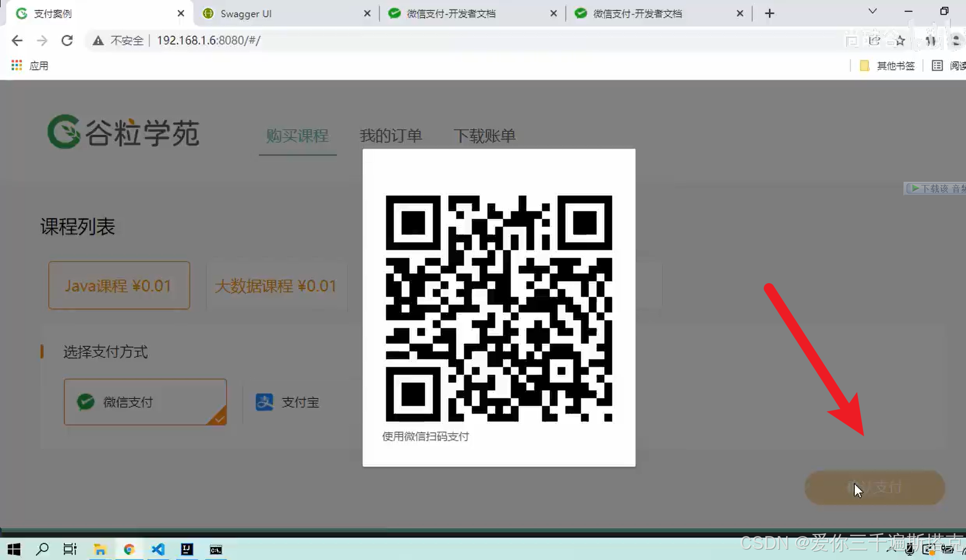Open IntelliJ IDEA from the taskbar
This screenshot has height=560, width=966.
(187, 550)
